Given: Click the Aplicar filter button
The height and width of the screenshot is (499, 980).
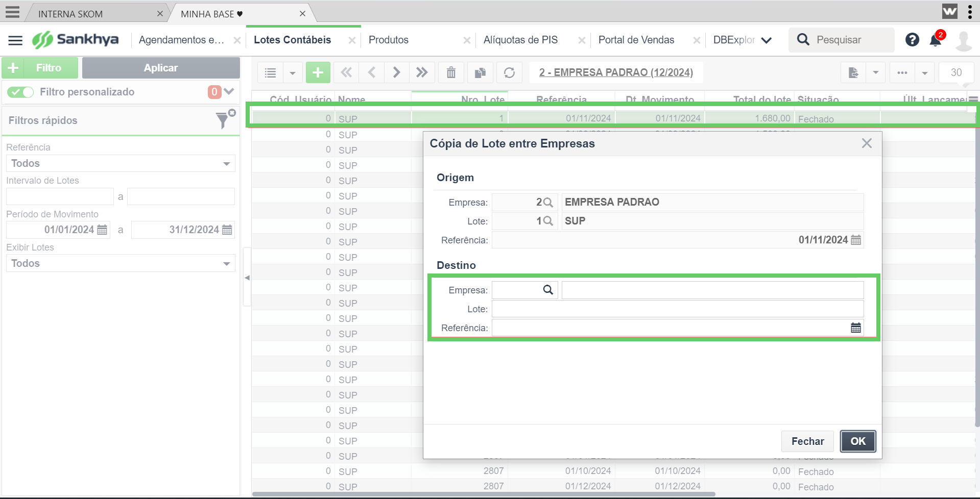Looking at the screenshot, I should tap(161, 68).
